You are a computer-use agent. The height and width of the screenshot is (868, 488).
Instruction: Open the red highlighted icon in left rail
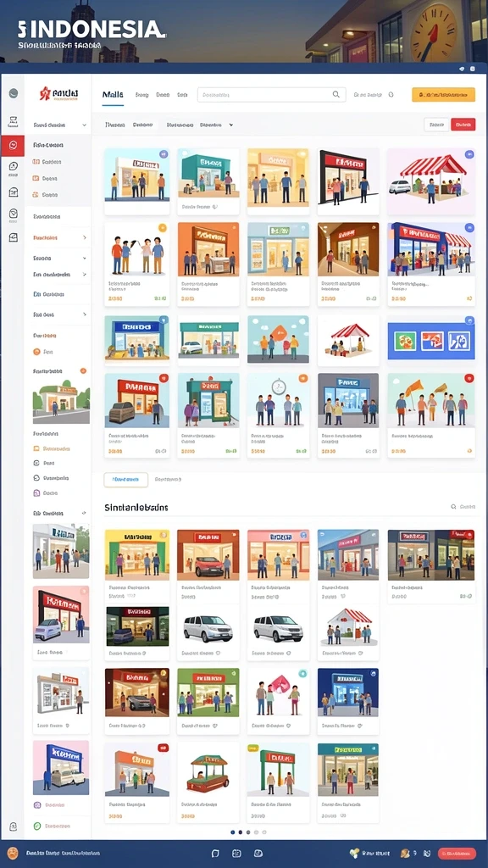[x=14, y=146]
